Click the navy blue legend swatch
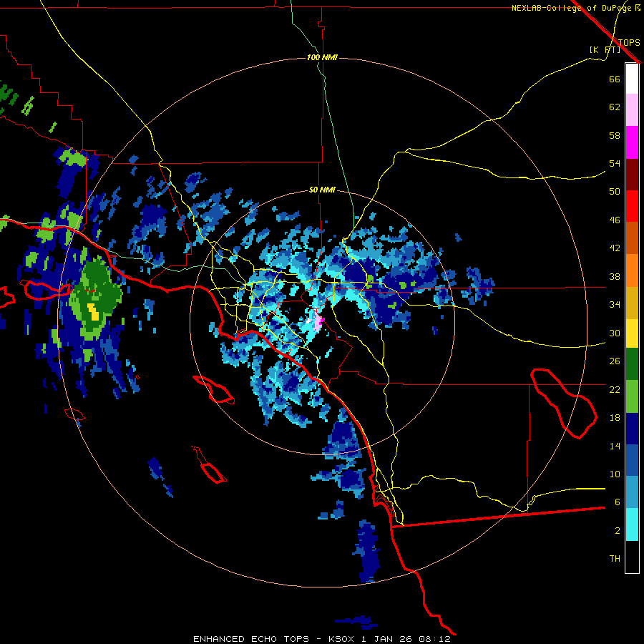 [x=632, y=429]
